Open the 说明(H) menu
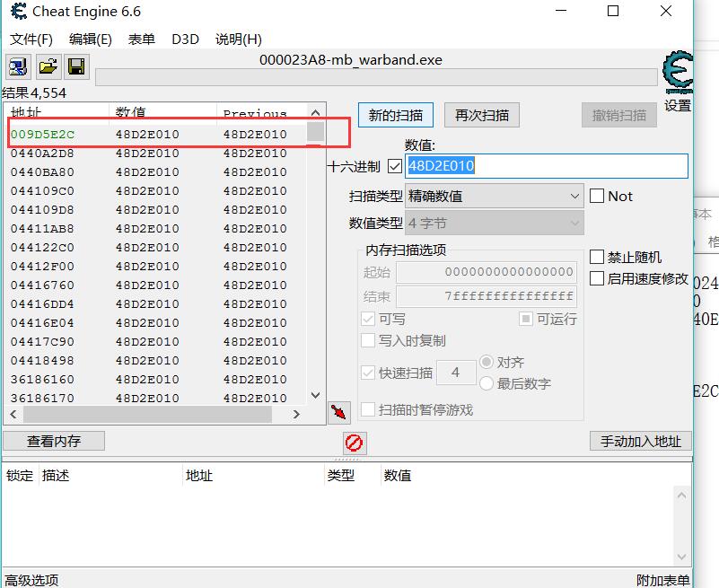 pos(239,39)
